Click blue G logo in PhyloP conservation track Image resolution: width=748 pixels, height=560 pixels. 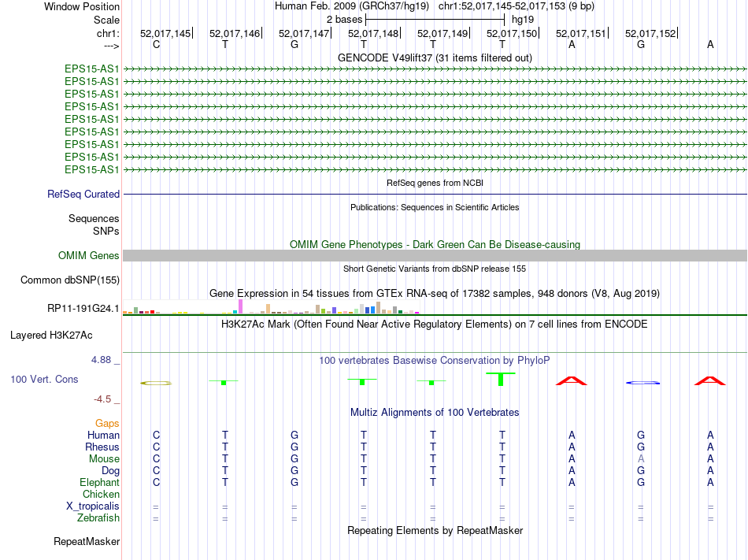point(642,383)
